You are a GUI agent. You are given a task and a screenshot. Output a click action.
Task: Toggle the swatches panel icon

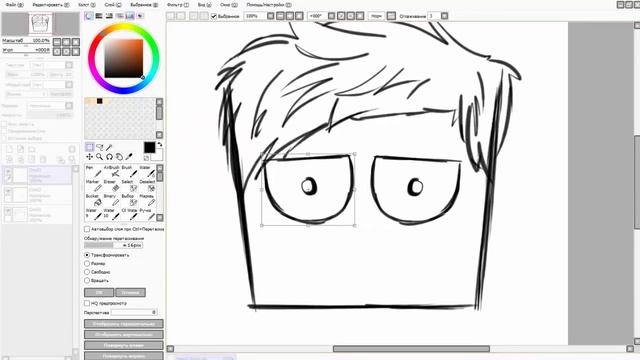tap(130, 16)
